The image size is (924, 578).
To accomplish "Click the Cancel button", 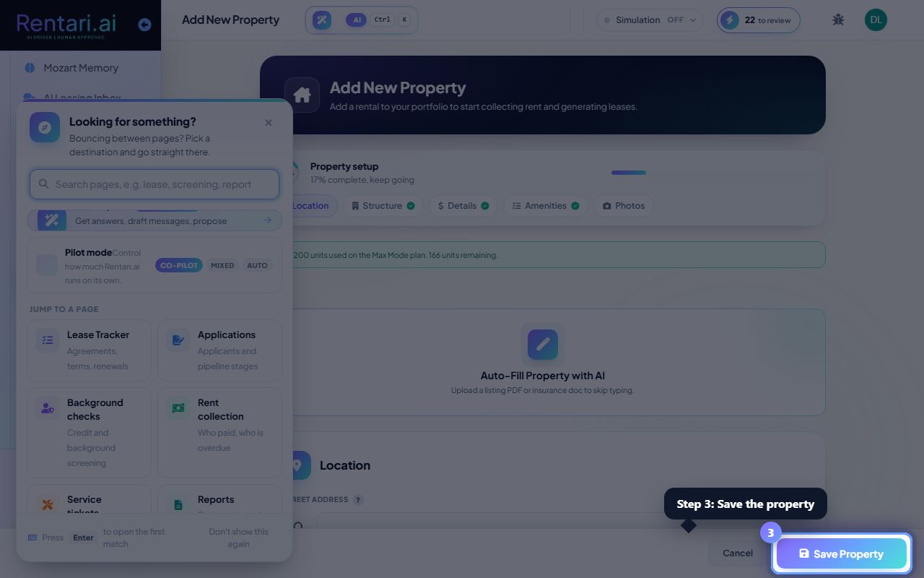I will 738,553.
